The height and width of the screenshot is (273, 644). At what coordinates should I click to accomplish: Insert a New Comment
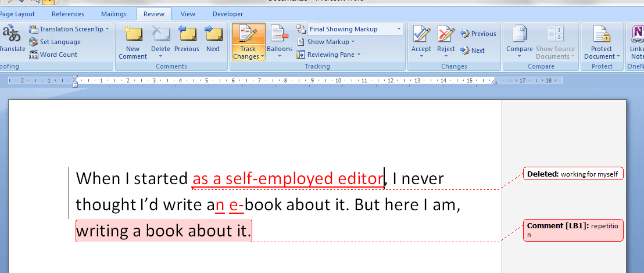(x=133, y=42)
